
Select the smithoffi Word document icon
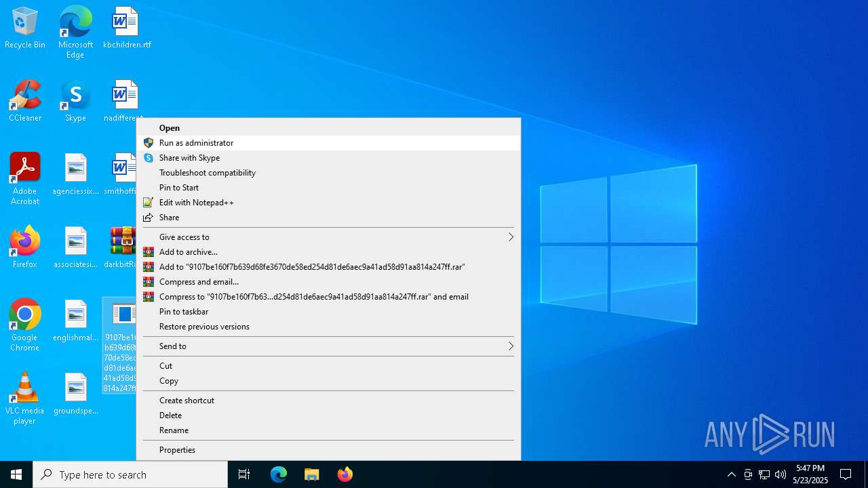[121, 175]
